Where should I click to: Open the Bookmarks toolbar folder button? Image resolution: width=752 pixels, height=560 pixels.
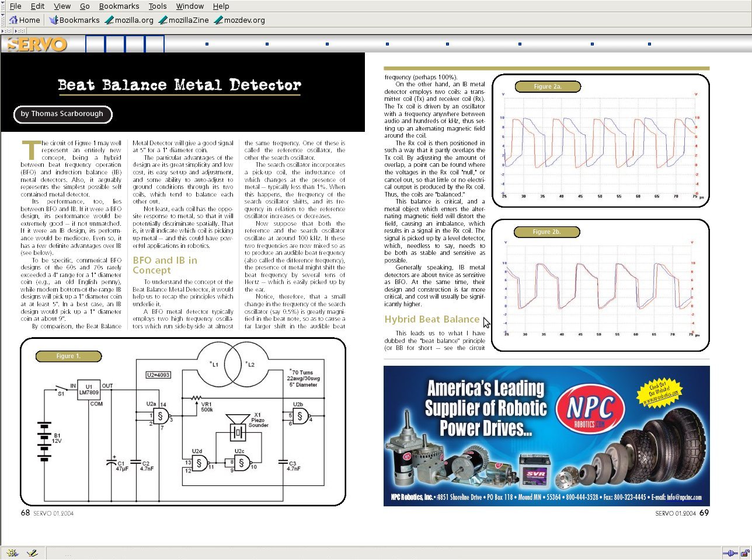(74, 20)
